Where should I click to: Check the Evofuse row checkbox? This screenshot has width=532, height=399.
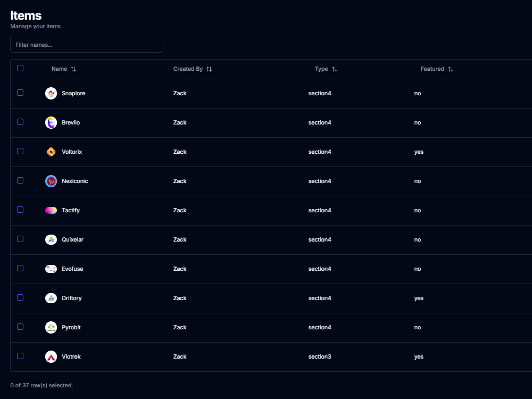click(20, 268)
